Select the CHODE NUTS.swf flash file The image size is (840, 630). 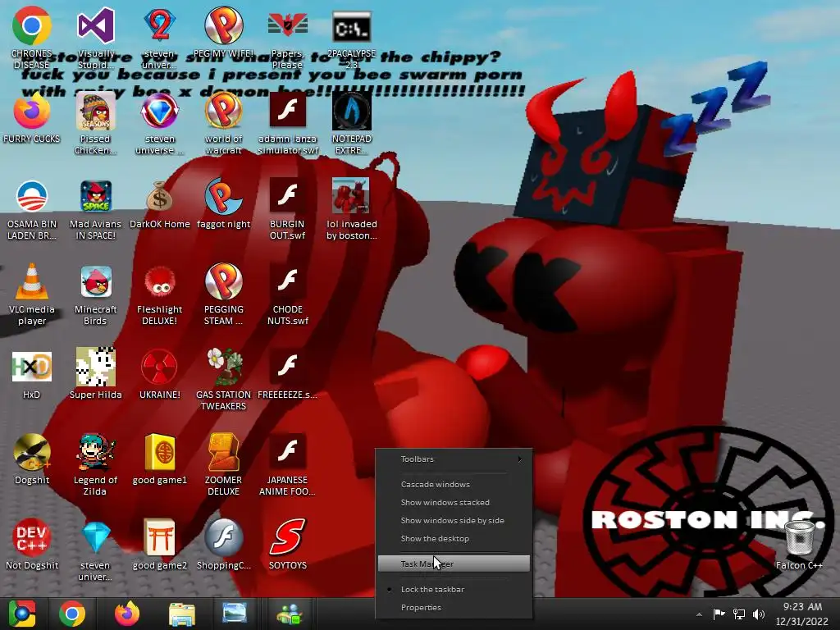click(287, 294)
